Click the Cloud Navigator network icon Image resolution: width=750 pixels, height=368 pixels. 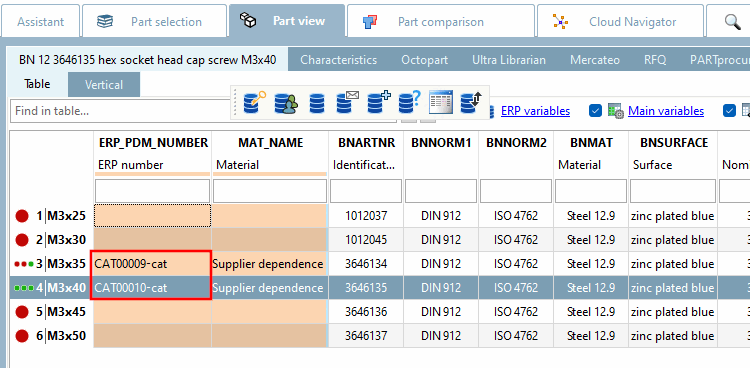pyautogui.click(x=560, y=22)
